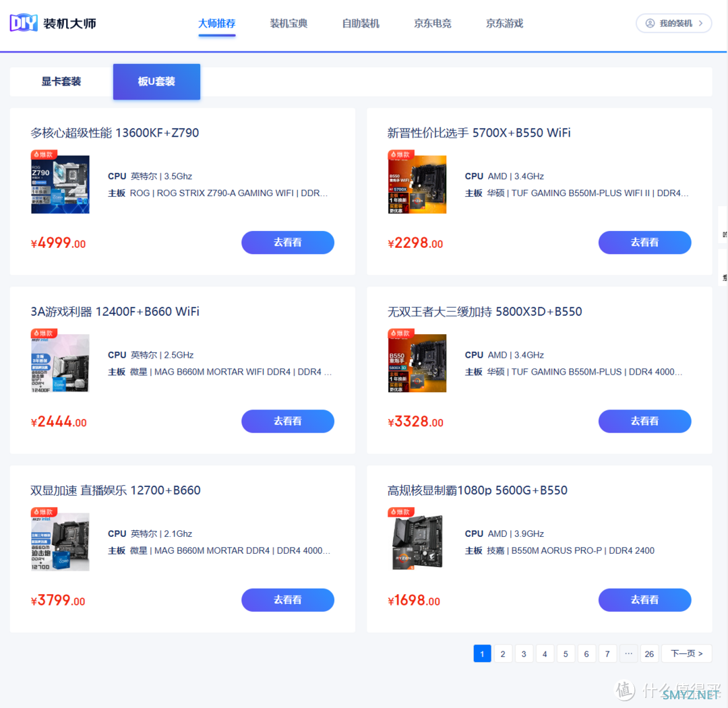The image size is (728, 708).
Task: Click the 爆款 badge on the 5800X3D+B550 card
Action: pyautogui.click(x=400, y=333)
